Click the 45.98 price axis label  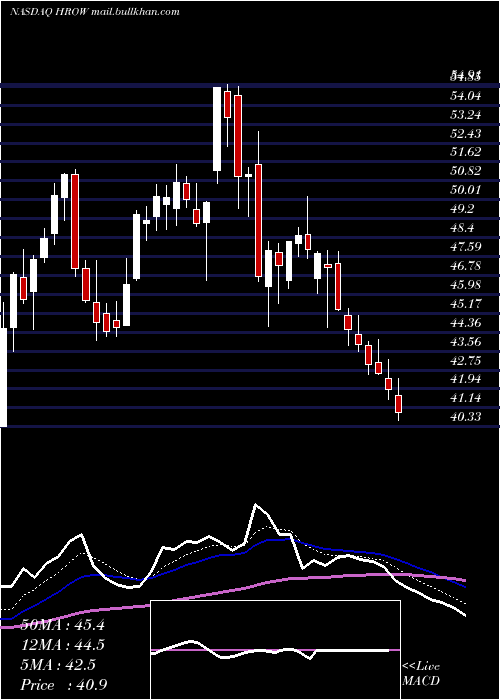tap(465, 285)
